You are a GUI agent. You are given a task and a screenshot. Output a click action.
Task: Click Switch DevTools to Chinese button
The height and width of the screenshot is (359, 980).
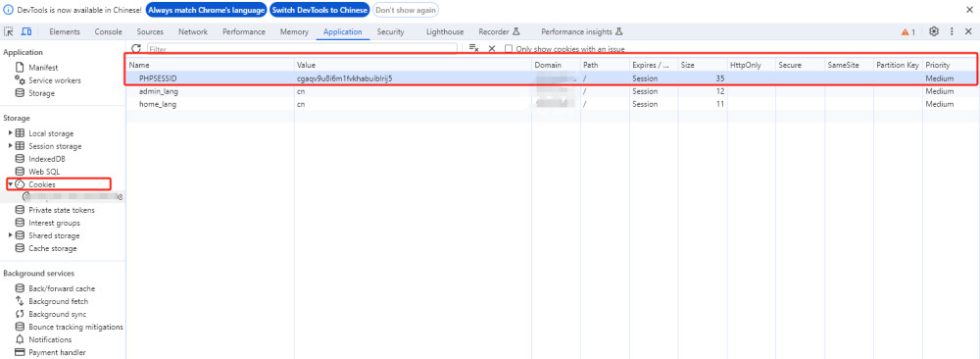(319, 10)
